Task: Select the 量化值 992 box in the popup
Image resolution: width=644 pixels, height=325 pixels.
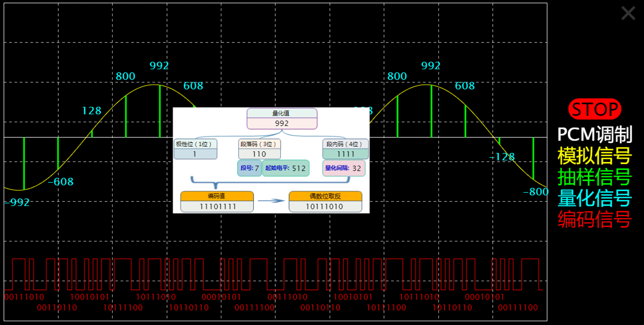Action: (282, 119)
